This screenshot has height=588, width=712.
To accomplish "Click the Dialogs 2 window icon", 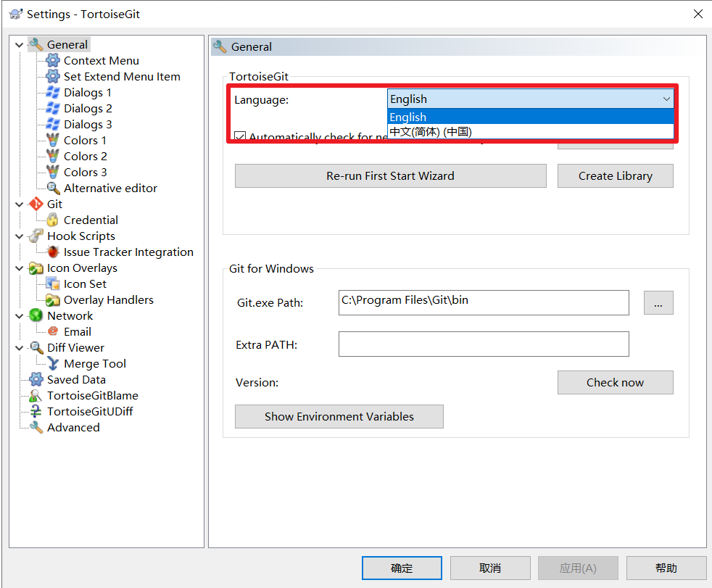I will pyautogui.click(x=53, y=108).
